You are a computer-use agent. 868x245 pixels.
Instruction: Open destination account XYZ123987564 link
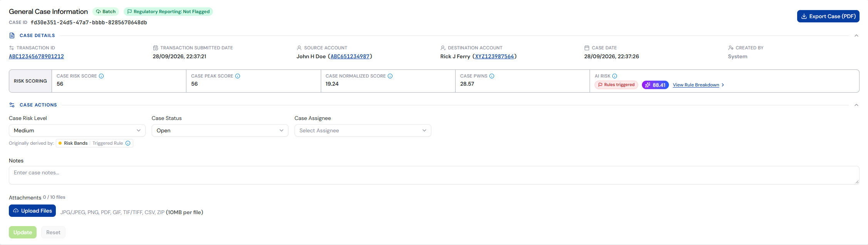(x=494, y=56)
